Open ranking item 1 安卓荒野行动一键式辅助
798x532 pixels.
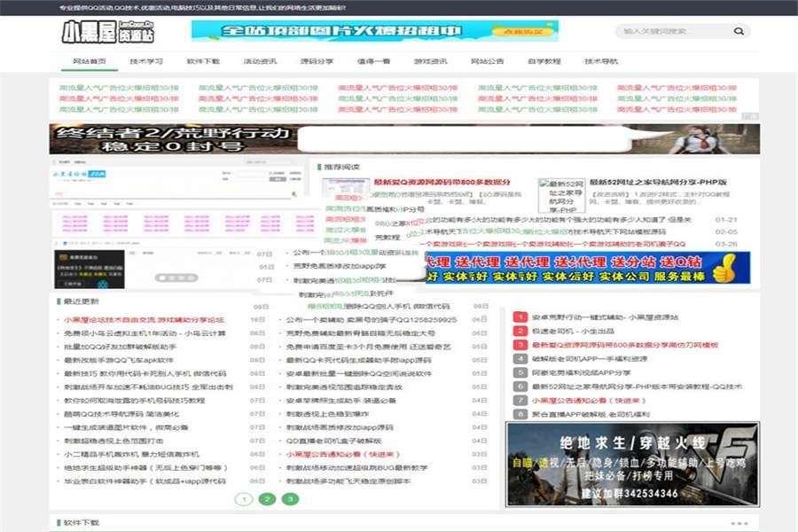[x=605, y=317]
